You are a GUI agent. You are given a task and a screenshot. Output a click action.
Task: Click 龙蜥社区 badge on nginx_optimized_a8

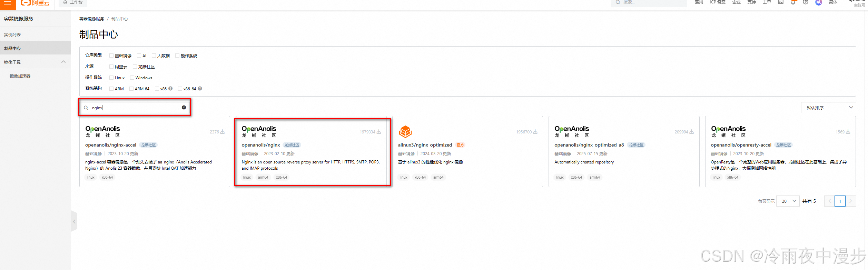(636, 145)
